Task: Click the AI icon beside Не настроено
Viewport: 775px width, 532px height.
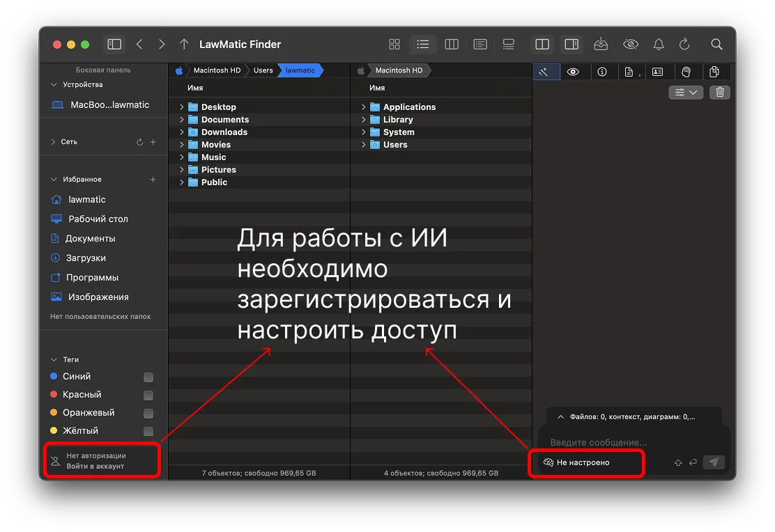Action: point(548,462)
